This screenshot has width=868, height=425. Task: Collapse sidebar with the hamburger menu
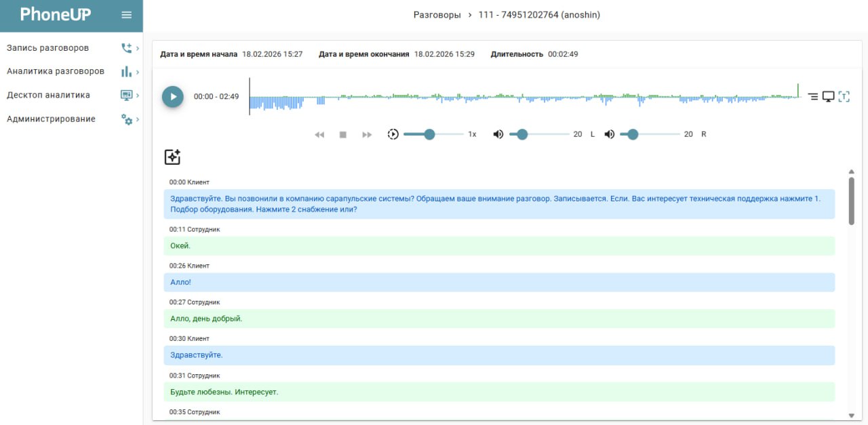(126, 15)
